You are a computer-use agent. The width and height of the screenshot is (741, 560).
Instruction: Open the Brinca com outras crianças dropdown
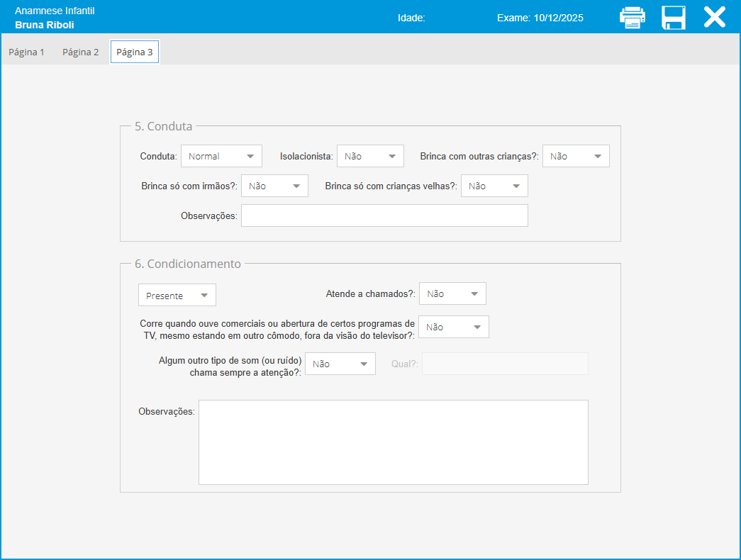pyautogui.click(x=576, y=156)
